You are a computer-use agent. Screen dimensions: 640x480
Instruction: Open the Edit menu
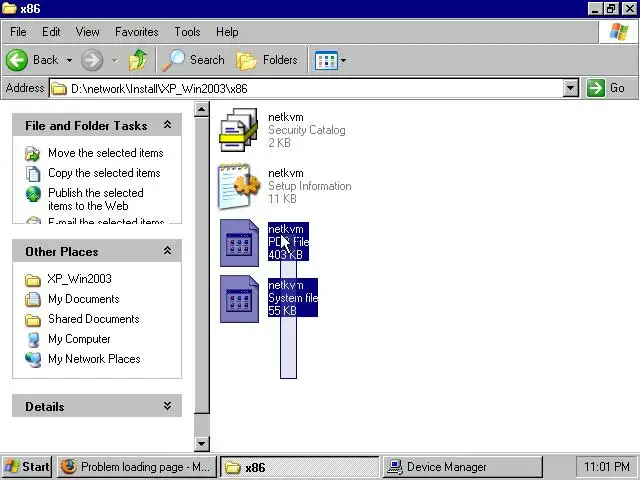coord(51,32)
